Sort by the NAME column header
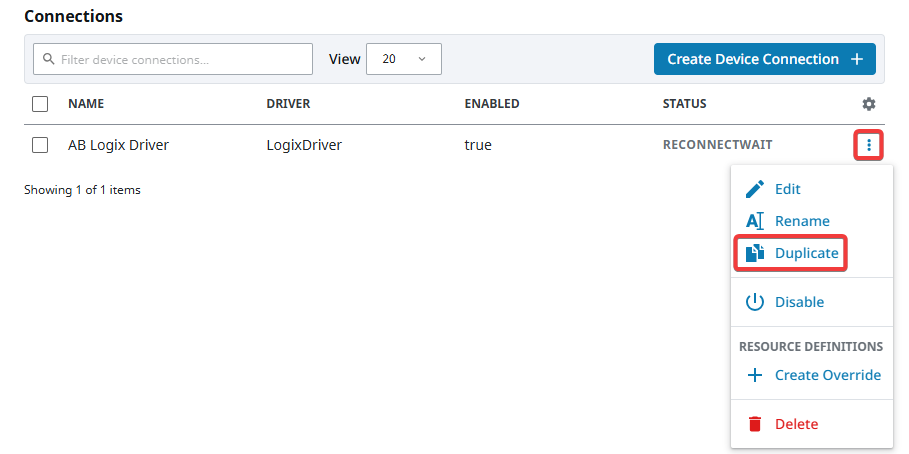 86,104
